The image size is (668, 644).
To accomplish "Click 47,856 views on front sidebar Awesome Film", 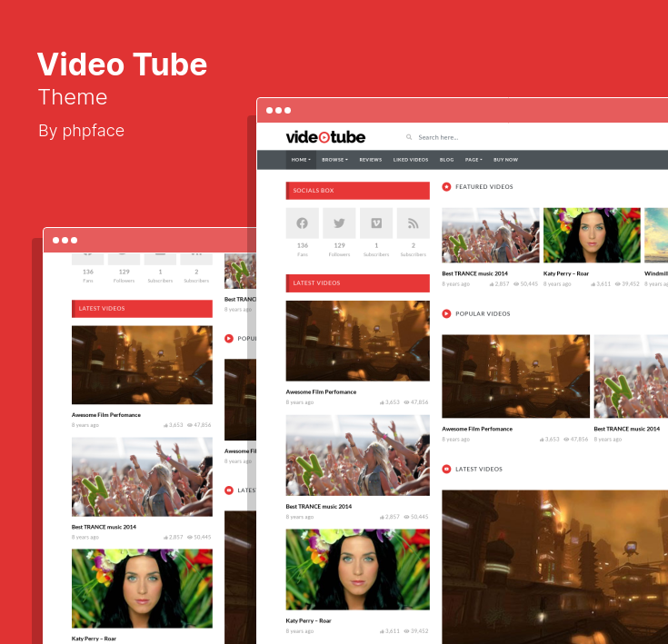I will click(x=416, y=402).
